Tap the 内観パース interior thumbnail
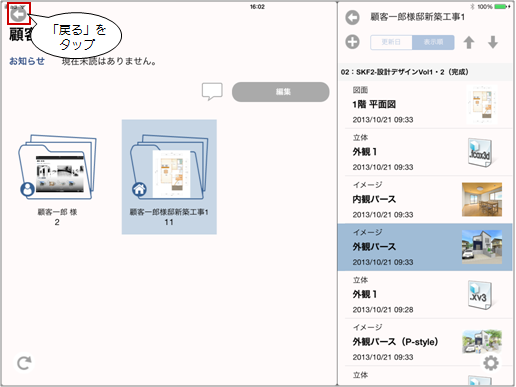This screenshot has width=516, height=387. [482, 199]
